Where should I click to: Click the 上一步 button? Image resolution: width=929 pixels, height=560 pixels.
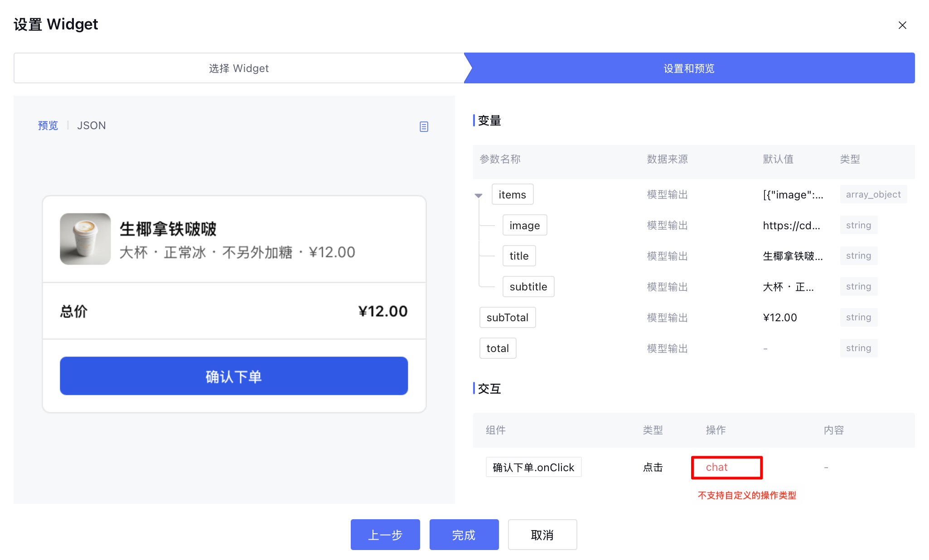tap(385, 535)
